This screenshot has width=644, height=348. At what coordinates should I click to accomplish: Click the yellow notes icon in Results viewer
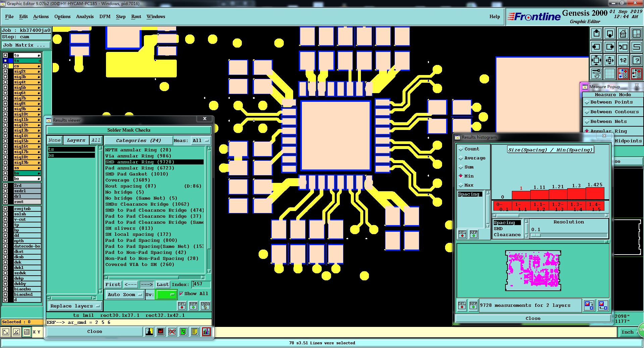195,332
